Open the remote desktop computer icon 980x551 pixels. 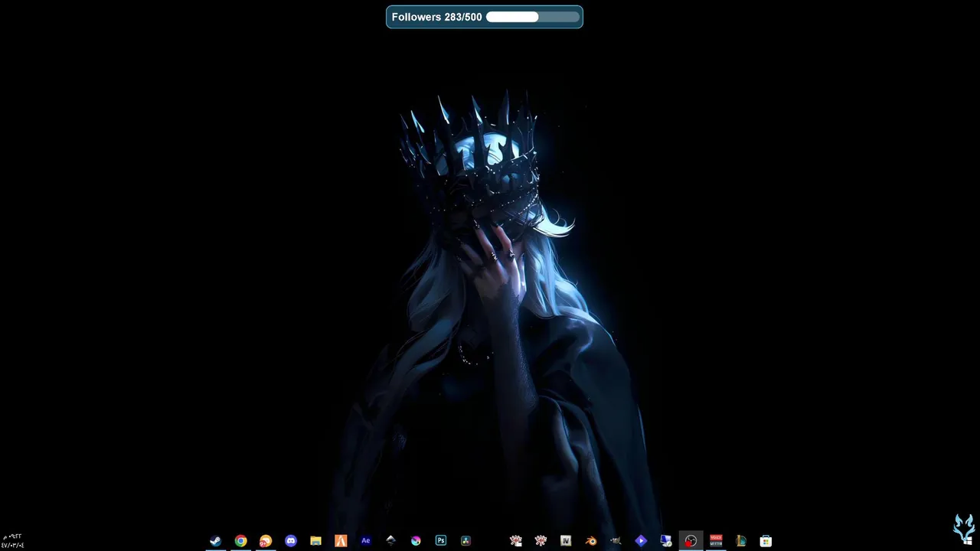pyautogui.click(x=665, y=540)
